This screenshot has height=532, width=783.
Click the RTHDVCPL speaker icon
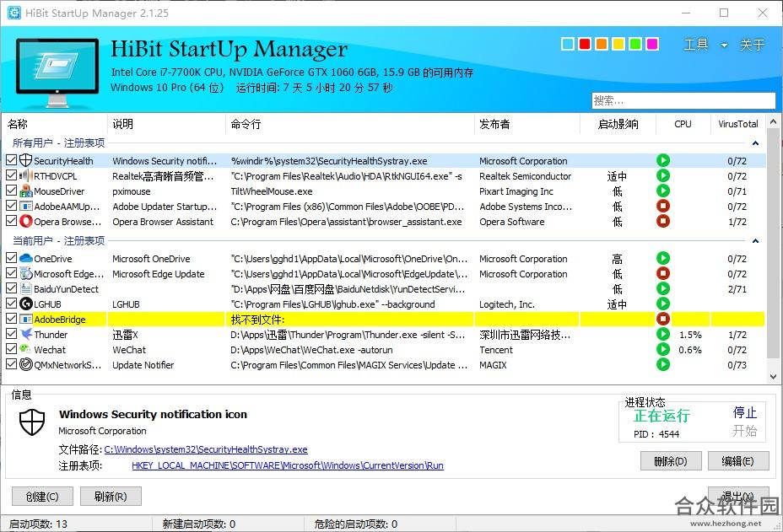(26, 175)
